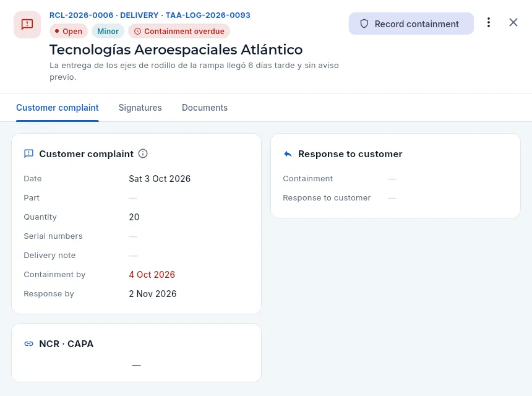Click the Quantity value 20
The height and width of the screenshot is (396, 532).
(x=134, y=217)
